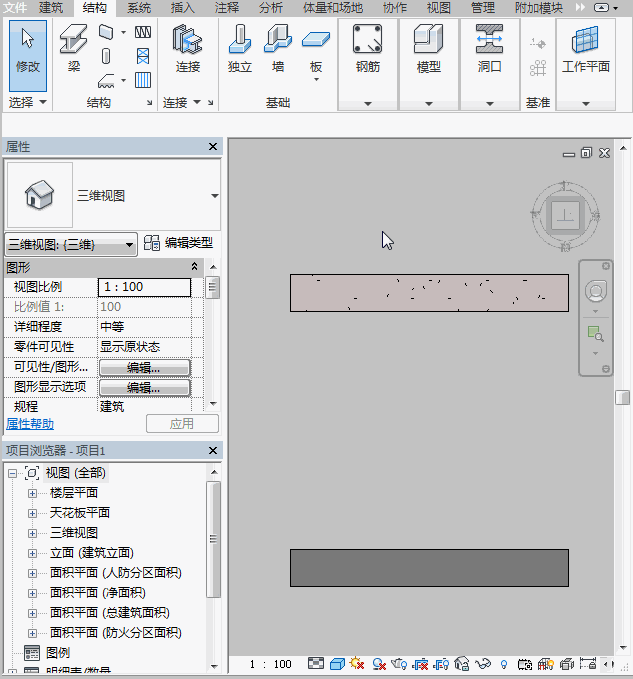Open the 模型 (Model) panel tool

[x=429, y=48]
